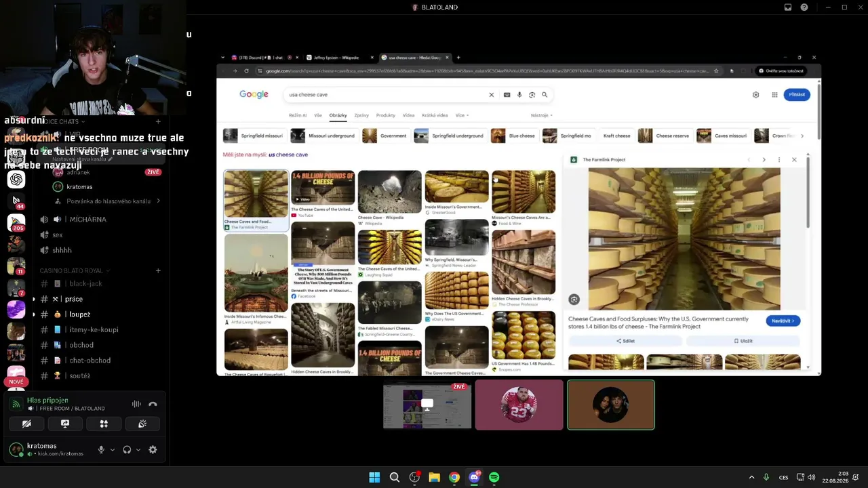Switch to the Vše results tab
868x488 pixels.
[318, 115]
